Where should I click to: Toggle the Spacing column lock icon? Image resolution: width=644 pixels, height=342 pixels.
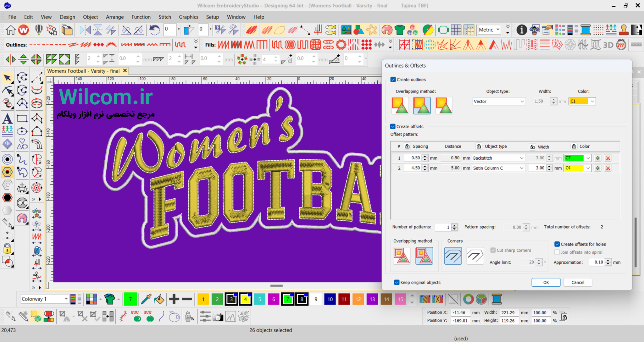[407, 146]
